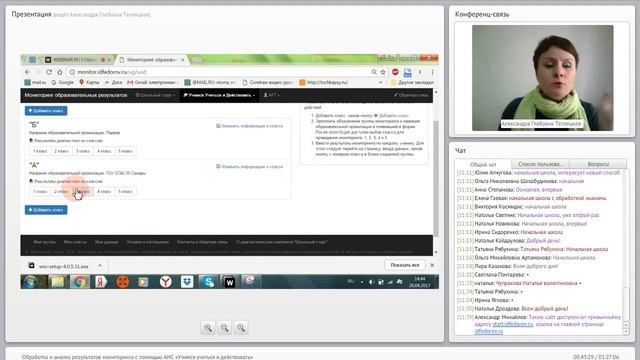Click the middle magnifier zoom button below the presentation
Image resolution: width=640 pixels, height=360 pixels.
(x=224, y=327)
